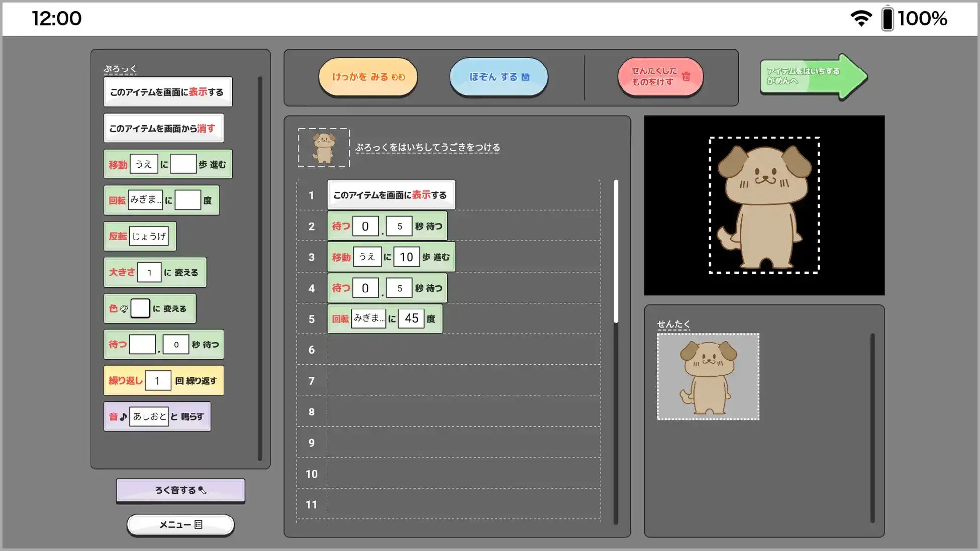980x551 pixels.
Task: Click the steps field showing 10 in row 3
Action: (406, 257)
